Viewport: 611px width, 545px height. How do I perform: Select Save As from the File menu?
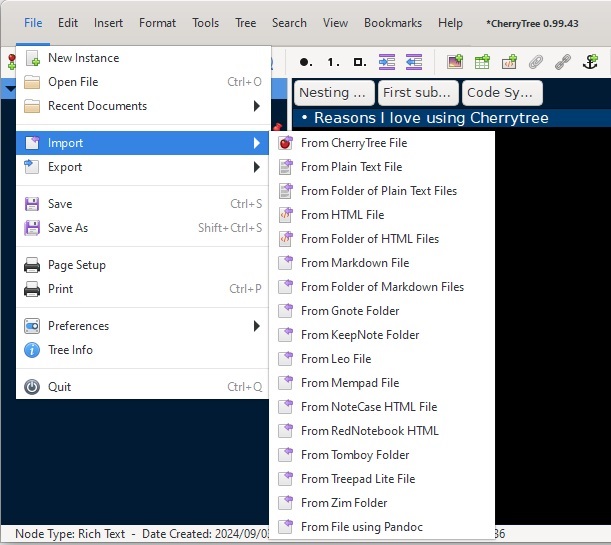[x=142, y=228]
